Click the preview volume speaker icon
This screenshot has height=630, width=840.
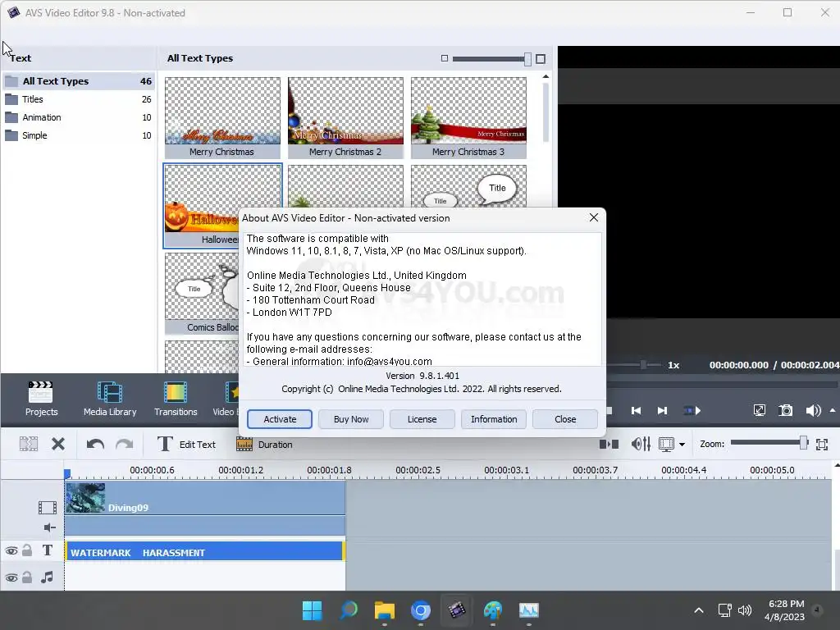click(x=813, y=410)
